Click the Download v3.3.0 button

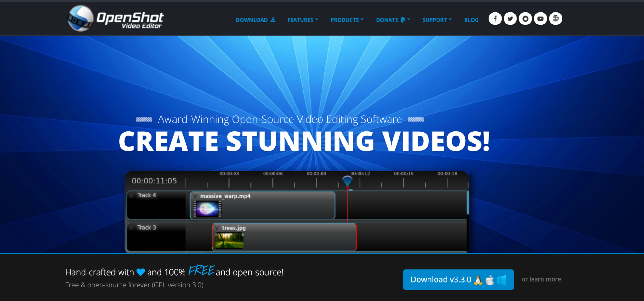(x=458, y=280)
